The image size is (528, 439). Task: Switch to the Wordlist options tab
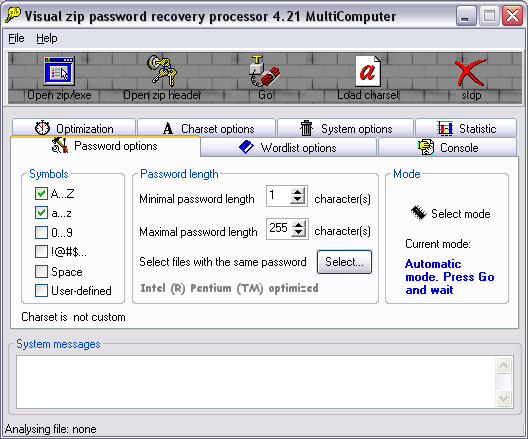pyautogui.click(x=288, y=147)
